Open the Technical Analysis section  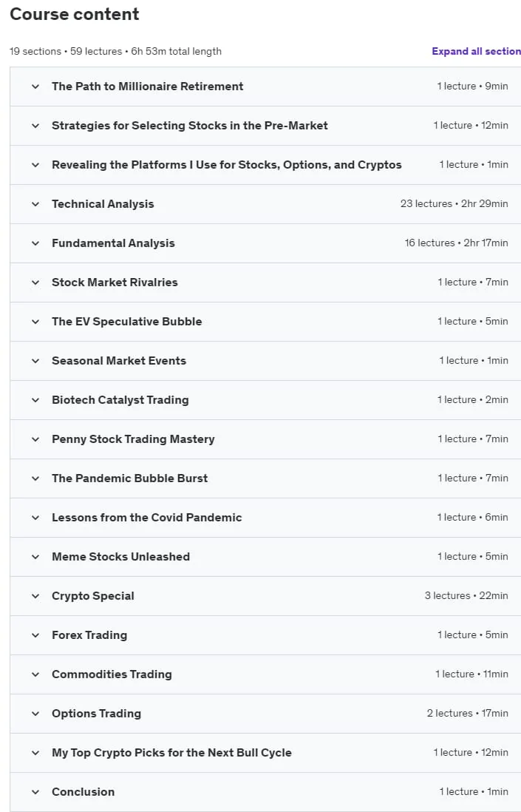[x=265, y=204]
